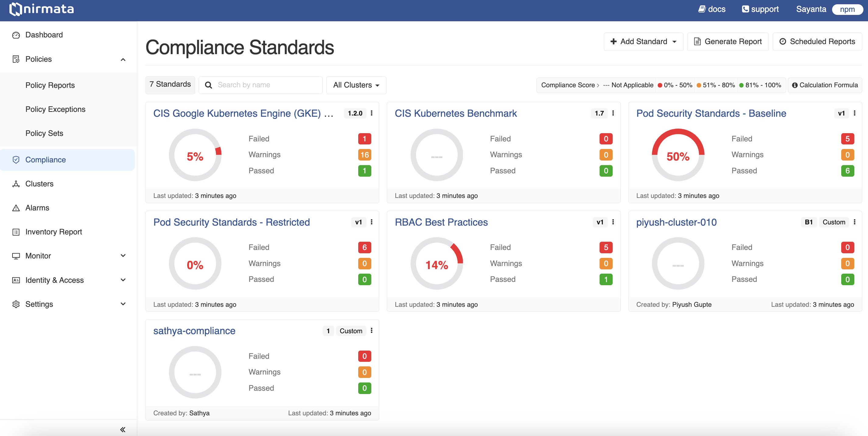This screenshot has width=868, height=436.
Task: Expand the Compliance Score legend arrow
Action: [598, 85]
